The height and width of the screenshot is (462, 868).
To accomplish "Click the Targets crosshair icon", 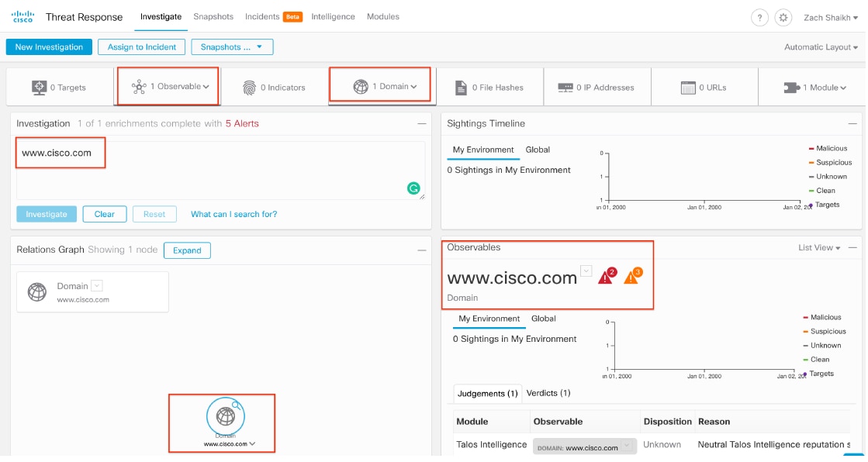I will pyautogui.click(x=40, y=88).
